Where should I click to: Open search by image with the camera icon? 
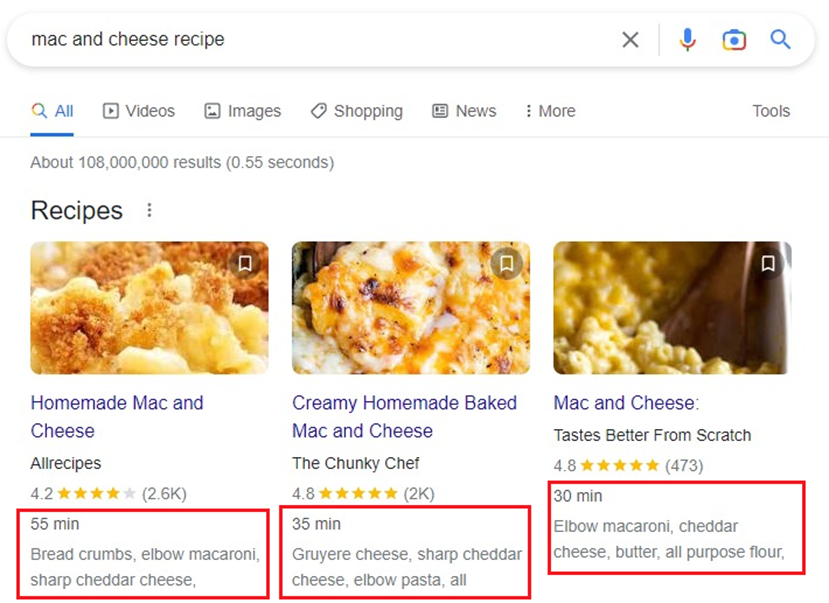734,40
